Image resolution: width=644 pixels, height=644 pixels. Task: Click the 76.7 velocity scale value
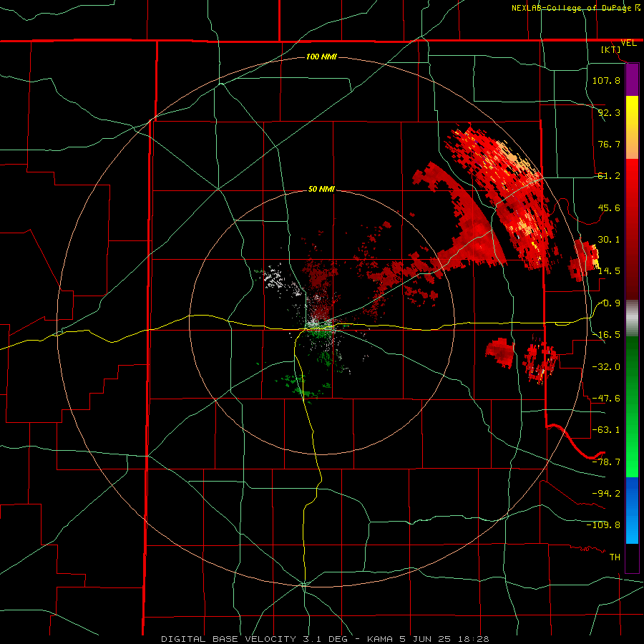tap(609, 144)
